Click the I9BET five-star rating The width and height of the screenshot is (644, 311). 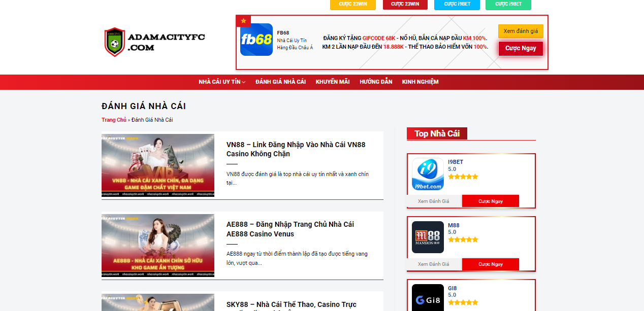[463, 177]
